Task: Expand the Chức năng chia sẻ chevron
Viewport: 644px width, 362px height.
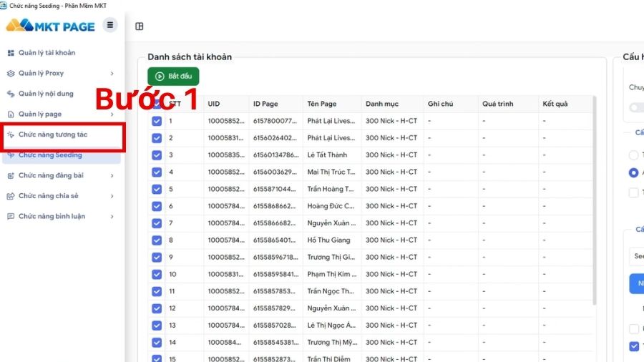Action: coord(112,196)
